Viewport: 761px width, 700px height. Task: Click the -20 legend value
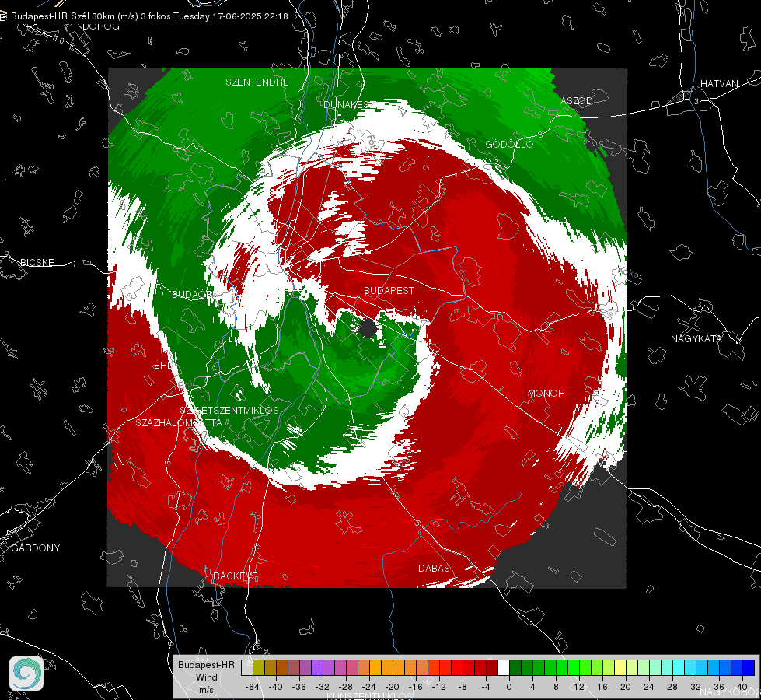[x=392, y=687]
